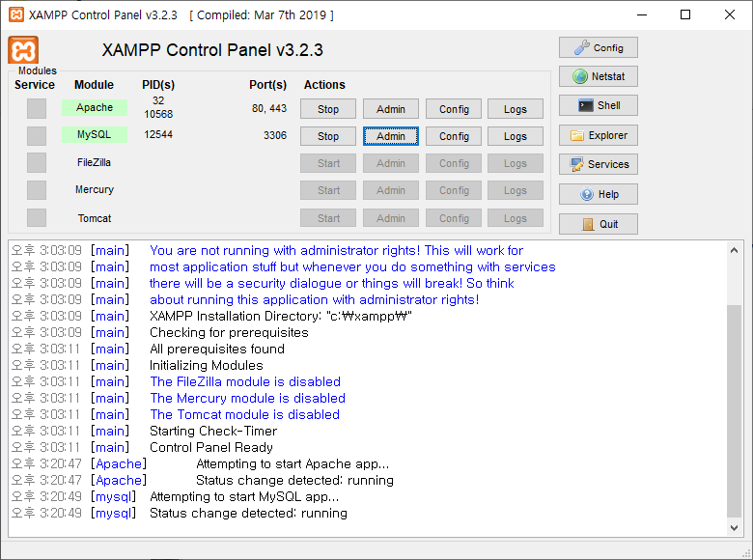Open the global Config wrench button
Image resolution: width=753 pixels, height=560 pixels.
(x=599, y=47)
